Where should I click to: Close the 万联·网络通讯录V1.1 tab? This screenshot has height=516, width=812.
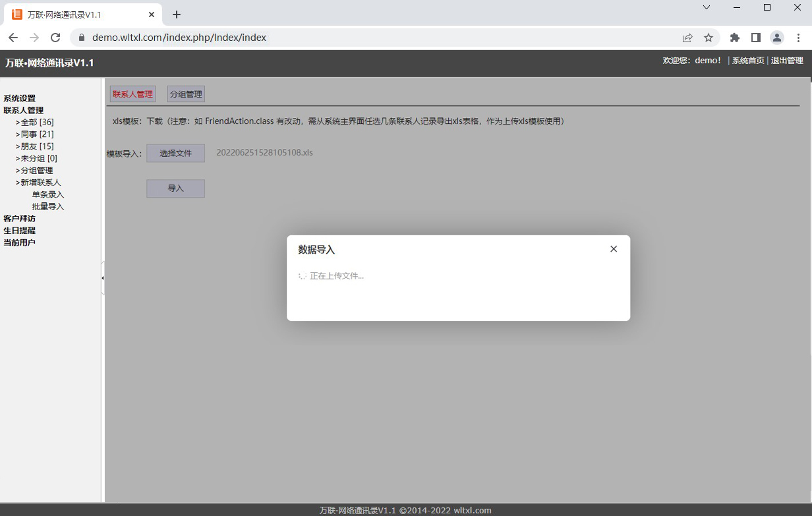(152, 14)
